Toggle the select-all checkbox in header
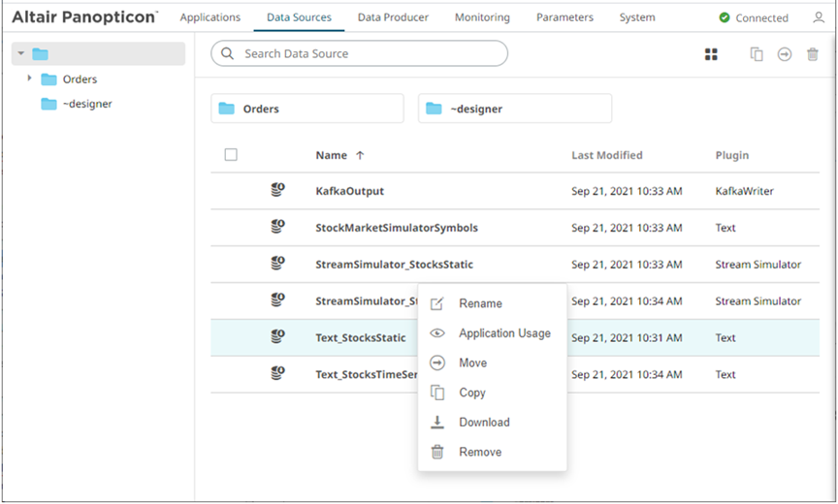This screenshot has width=838, height=504. pyautogui.click(x=231, y=154)
